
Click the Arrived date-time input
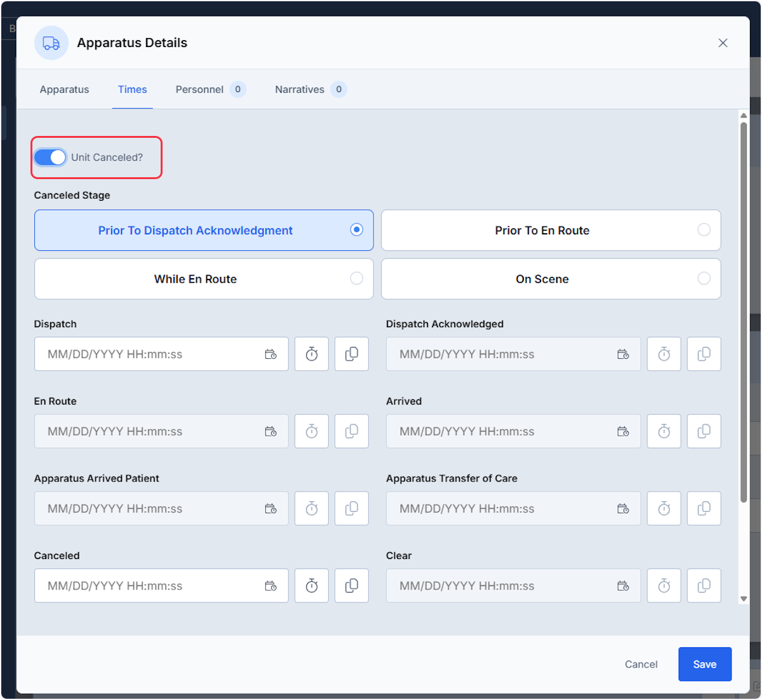click(x=513, y=431)
